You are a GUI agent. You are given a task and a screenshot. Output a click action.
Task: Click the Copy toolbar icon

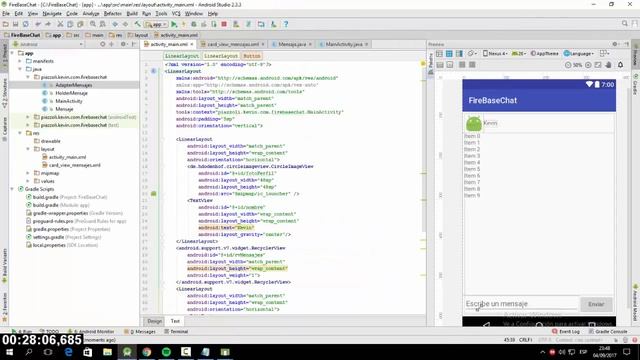pos(70,24)
